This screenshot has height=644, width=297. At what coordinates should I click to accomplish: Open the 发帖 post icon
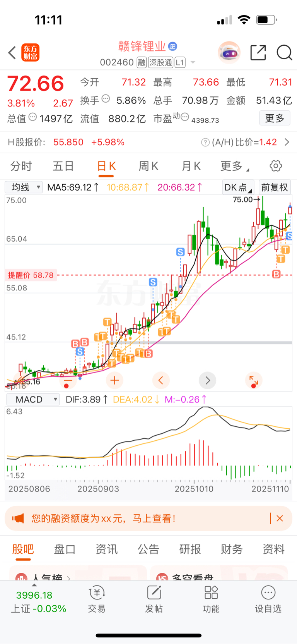click(154, 593)
